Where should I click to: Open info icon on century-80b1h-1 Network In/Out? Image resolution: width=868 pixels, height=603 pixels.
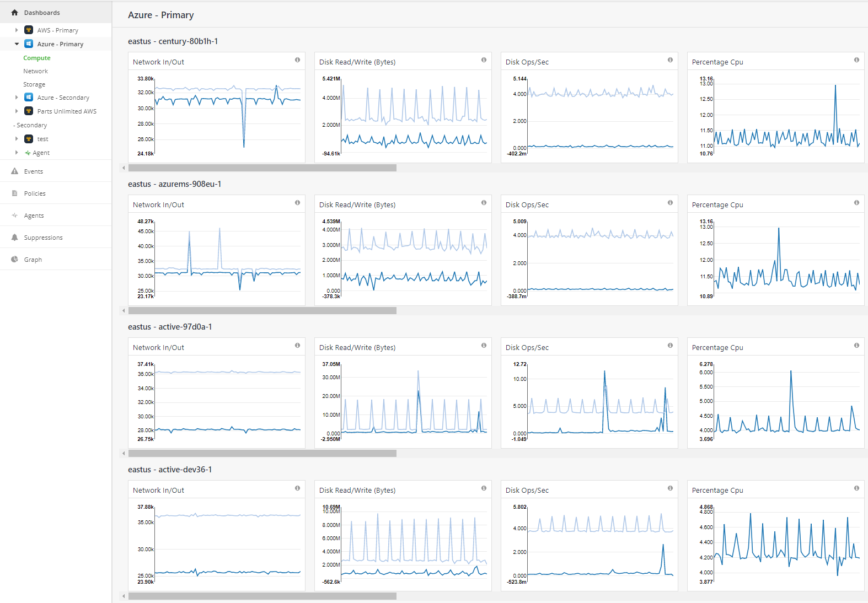297,60
